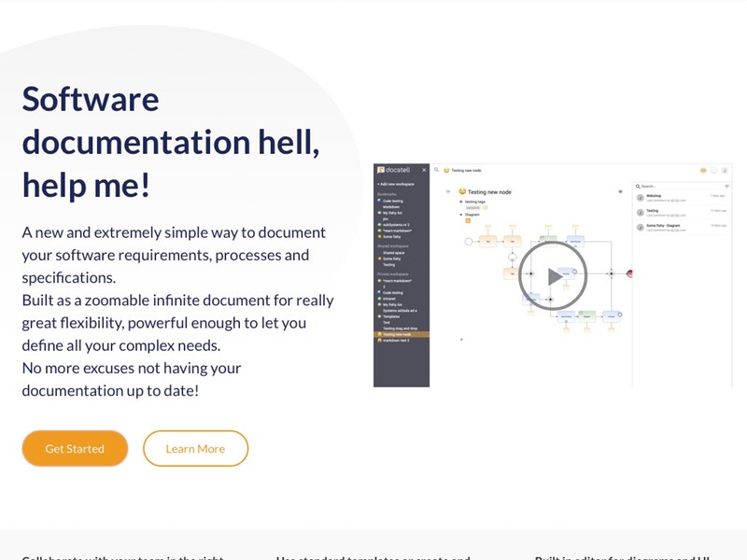Open the search magnifier in the comments panel
747x560 pixels.
click(638, 186)
